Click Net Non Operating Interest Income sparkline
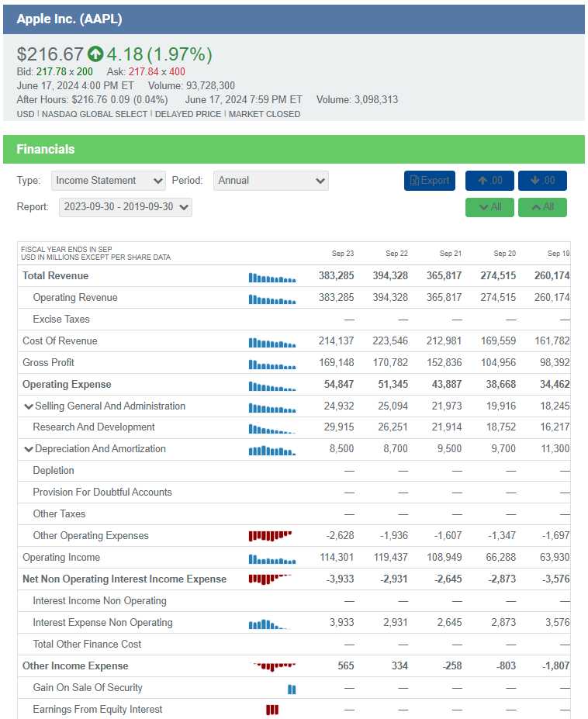 click(x=270, y=579)
